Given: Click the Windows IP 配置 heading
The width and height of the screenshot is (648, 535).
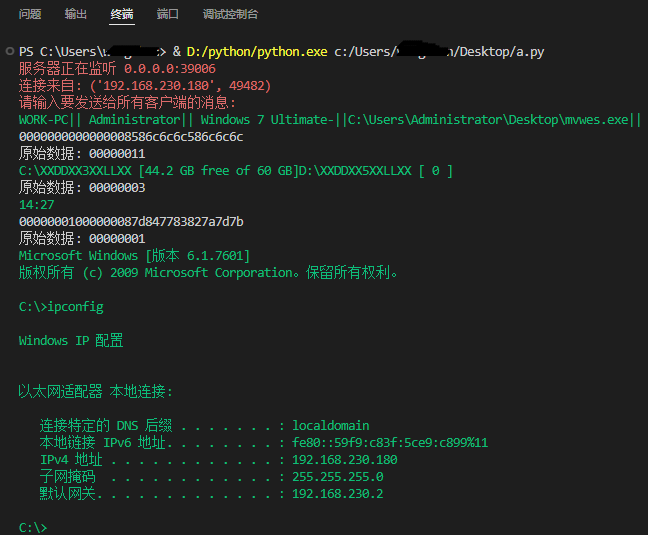Looking at the screenshot, I should pos(71,340).
